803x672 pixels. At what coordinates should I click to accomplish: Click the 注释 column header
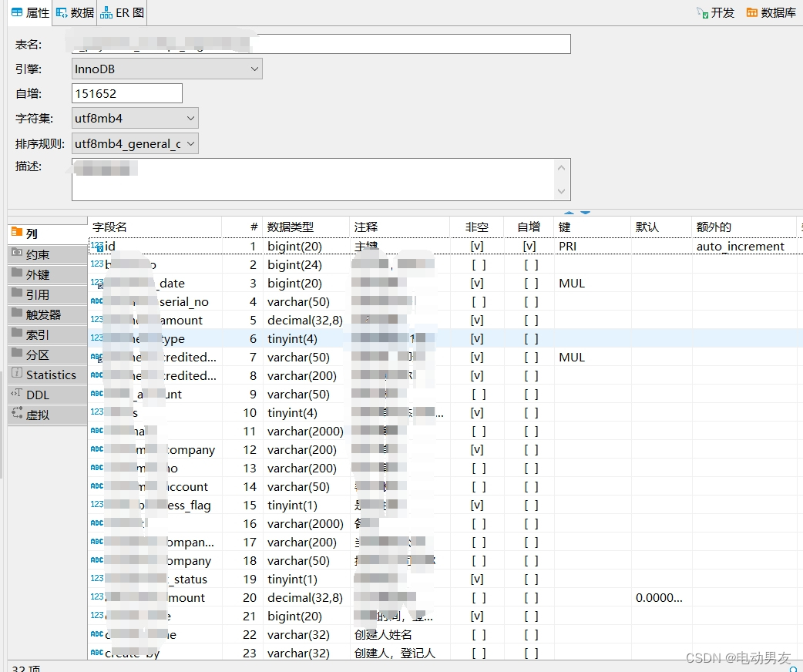(399, 227)
